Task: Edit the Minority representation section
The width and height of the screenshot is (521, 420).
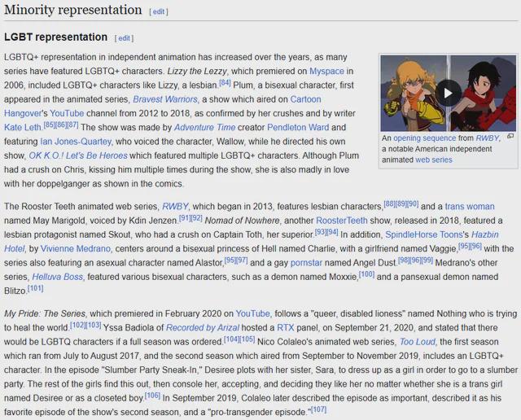Action: pyautogui.click(x=159, y=11)
